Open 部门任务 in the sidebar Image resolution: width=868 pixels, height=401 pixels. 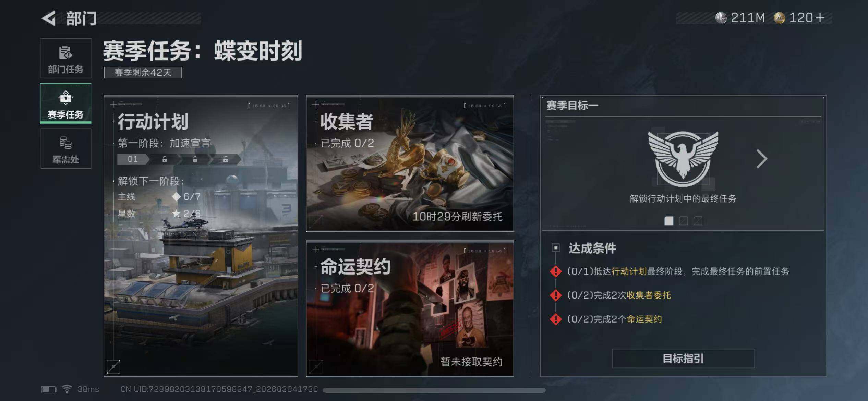66,58
